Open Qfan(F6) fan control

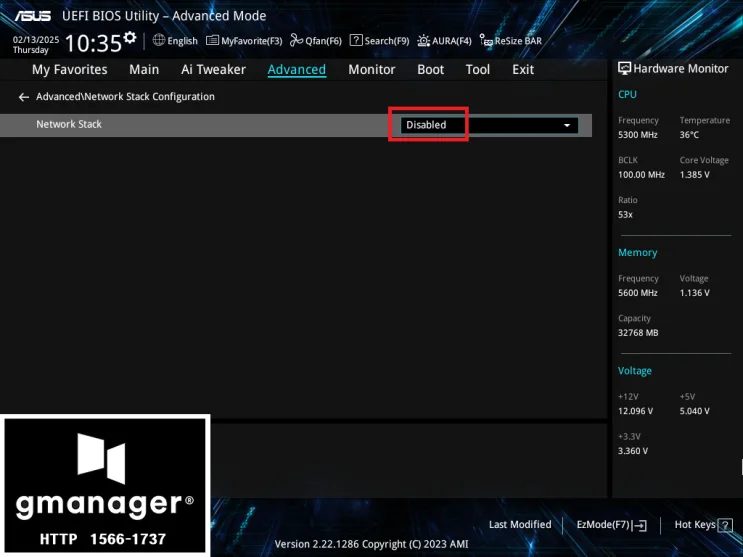(x=316, y=41)
